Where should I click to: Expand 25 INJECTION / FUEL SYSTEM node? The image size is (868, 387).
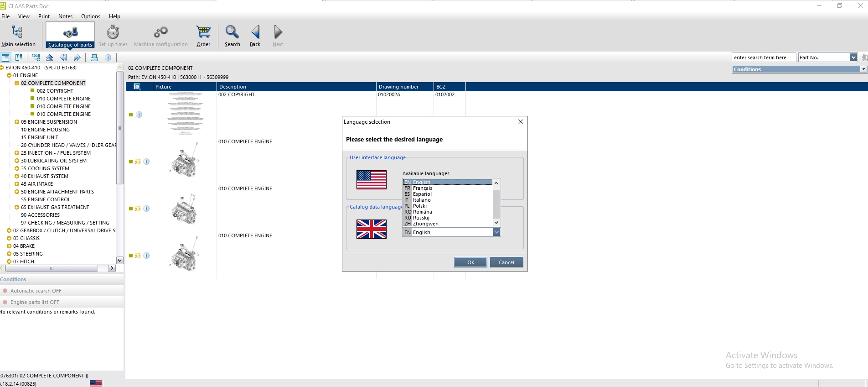(17, 153)
